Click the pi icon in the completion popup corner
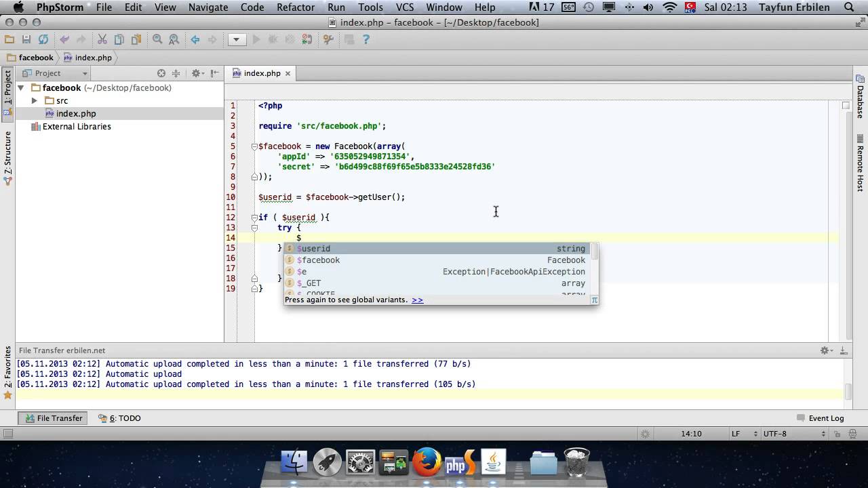Screen dimensions: 868x488 [x=594, y=300]
